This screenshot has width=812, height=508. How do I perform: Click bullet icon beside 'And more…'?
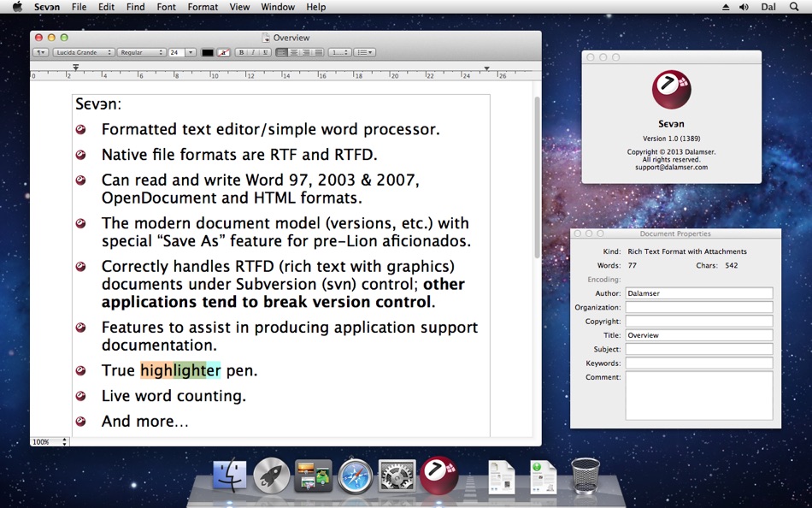[81, 421]
